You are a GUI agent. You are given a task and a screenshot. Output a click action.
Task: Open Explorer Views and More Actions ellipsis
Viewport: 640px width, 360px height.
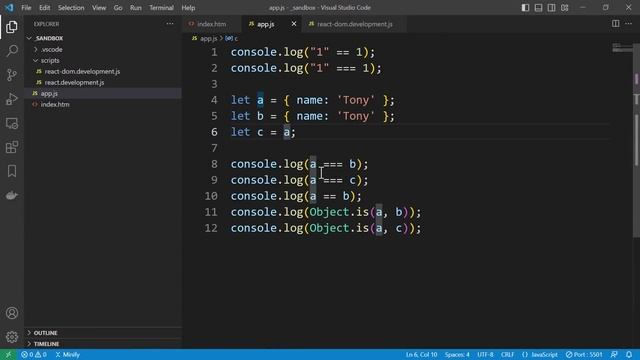(170, 24)
